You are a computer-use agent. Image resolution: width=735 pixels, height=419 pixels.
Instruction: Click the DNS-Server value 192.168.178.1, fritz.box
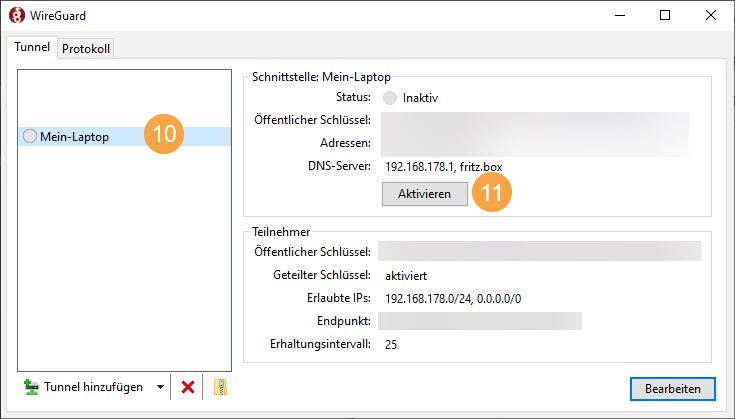(443, 167)
